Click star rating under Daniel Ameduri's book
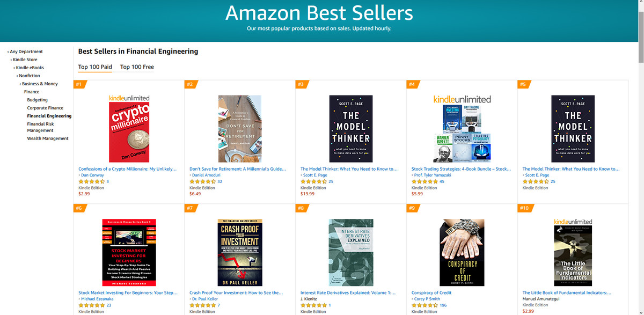 pyautogui.click(x=202, y=181)
